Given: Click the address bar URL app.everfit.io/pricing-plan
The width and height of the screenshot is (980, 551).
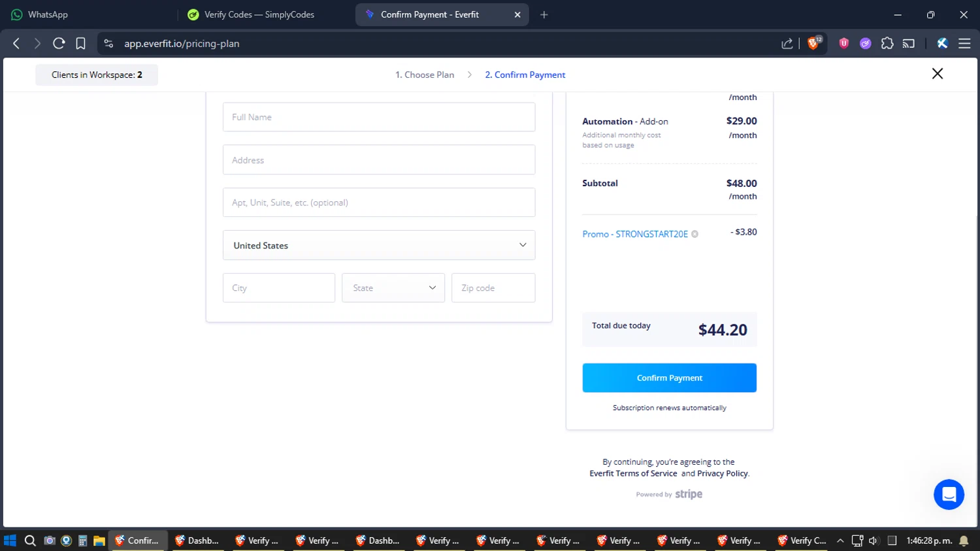Looking at the screenshot, I should [x=182, y=43].
